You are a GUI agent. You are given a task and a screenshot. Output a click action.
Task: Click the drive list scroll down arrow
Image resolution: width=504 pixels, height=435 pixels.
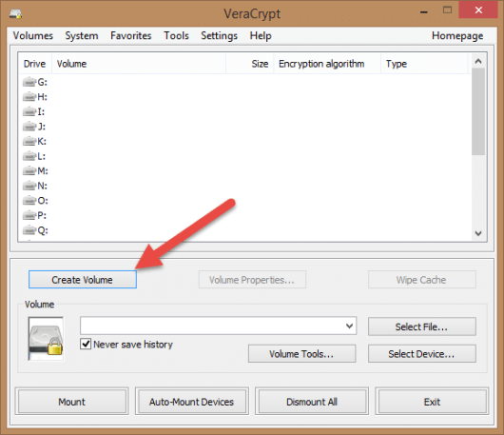point(478,233)
